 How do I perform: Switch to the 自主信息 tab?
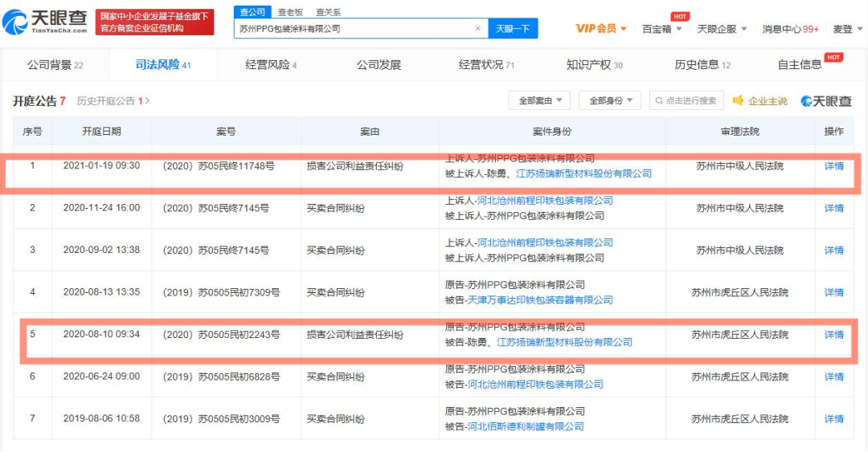[x=800, y=65]
